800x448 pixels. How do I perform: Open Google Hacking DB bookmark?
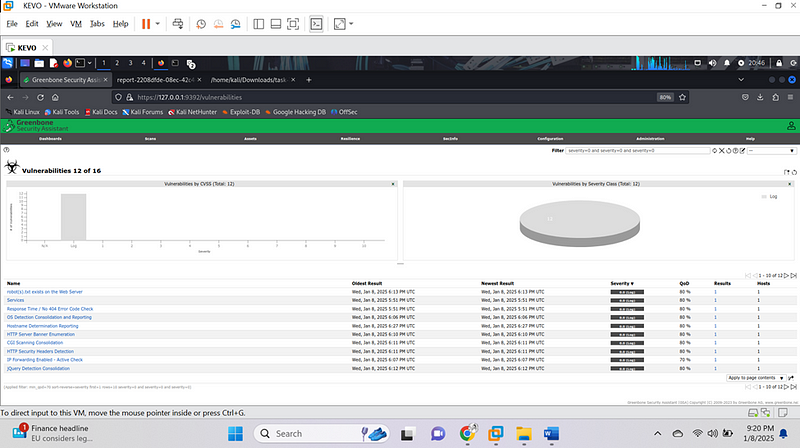coord(295,112)
